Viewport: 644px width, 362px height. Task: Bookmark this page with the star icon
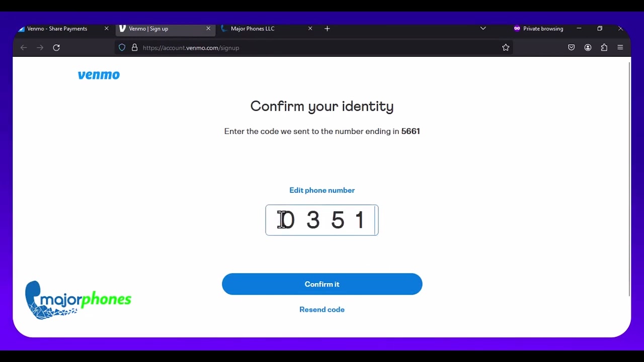click(x=506, y=48)
